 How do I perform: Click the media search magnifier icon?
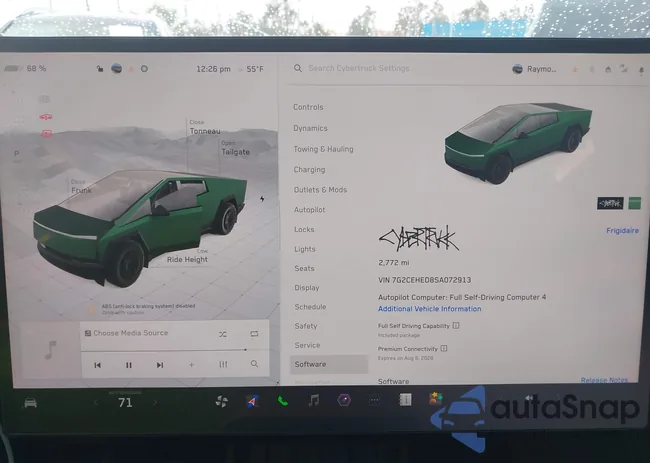pos(255,365)
